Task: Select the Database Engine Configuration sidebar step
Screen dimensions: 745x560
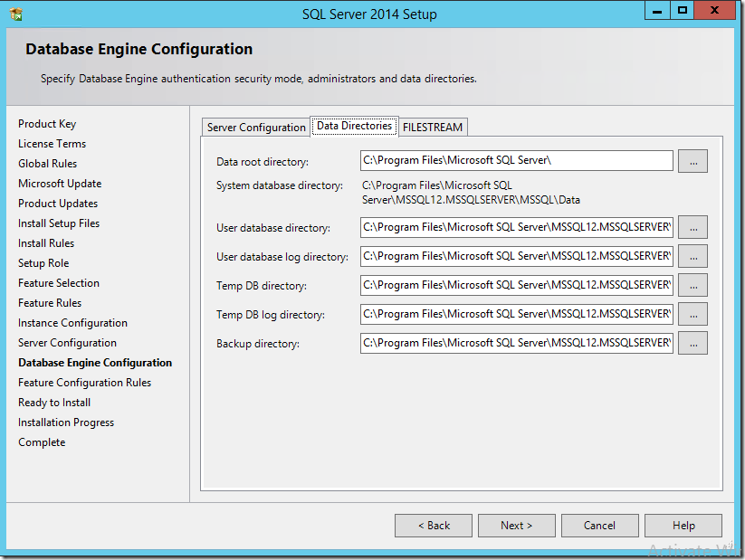Action: [x=95, y=364]
